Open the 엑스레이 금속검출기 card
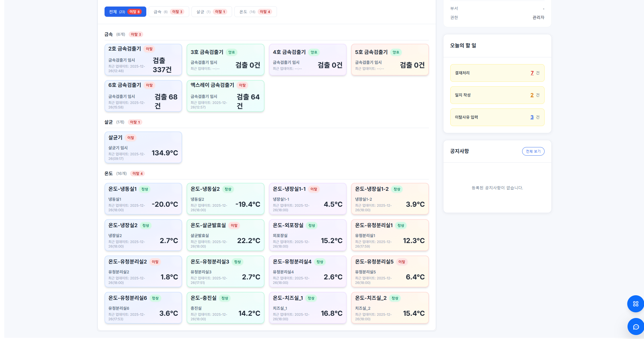Viewport: 644px width, 339px height. (x=225, y=96)
